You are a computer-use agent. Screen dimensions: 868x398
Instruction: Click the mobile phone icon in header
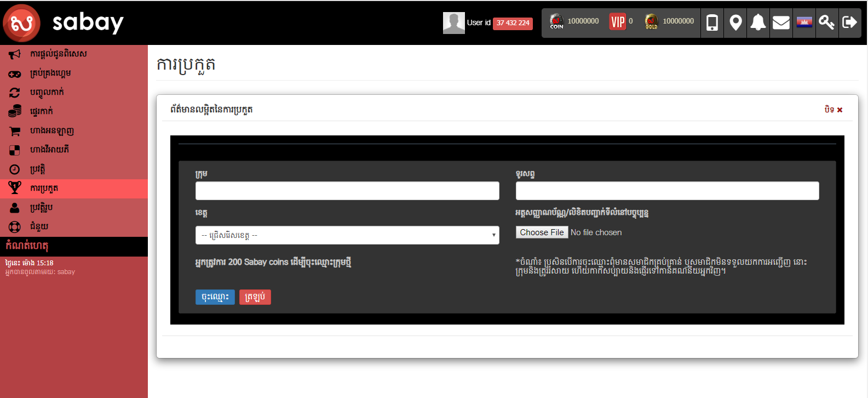pyautogui.click(x=712, y=22)
